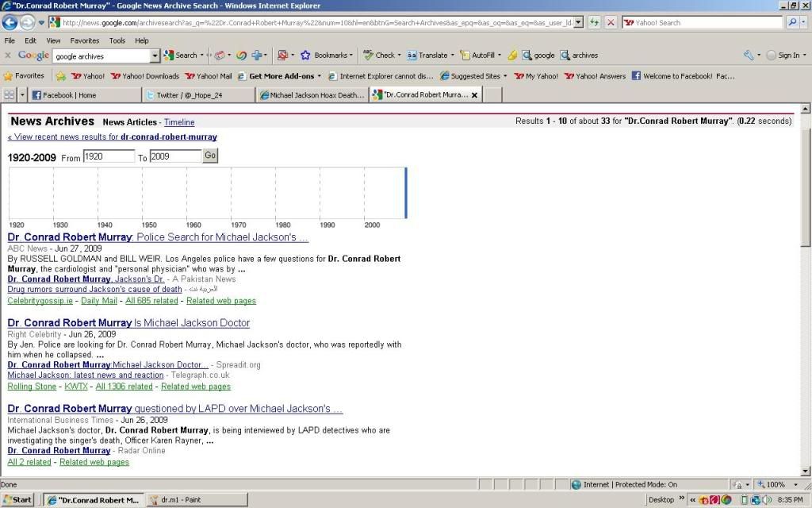Click the Rolling Stone link
The width and height of the screenshot is (812, 508).
[x=32, y=387]
